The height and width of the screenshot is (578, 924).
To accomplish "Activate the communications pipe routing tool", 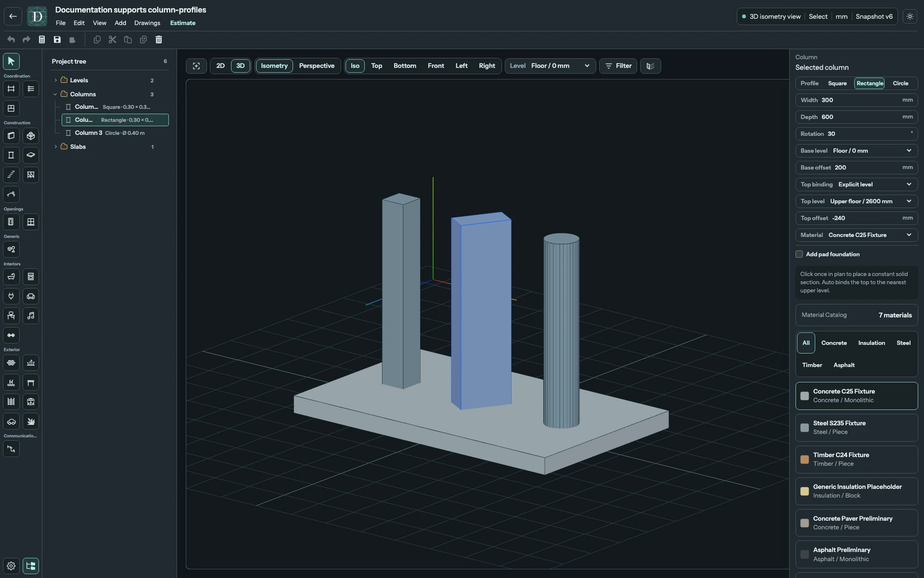I will (x=11, y=449).
